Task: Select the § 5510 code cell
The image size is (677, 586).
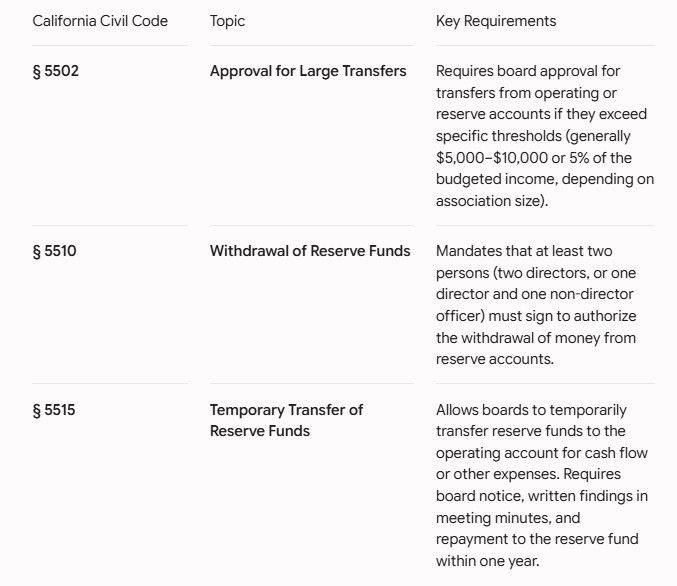Action: coord(54,251)
